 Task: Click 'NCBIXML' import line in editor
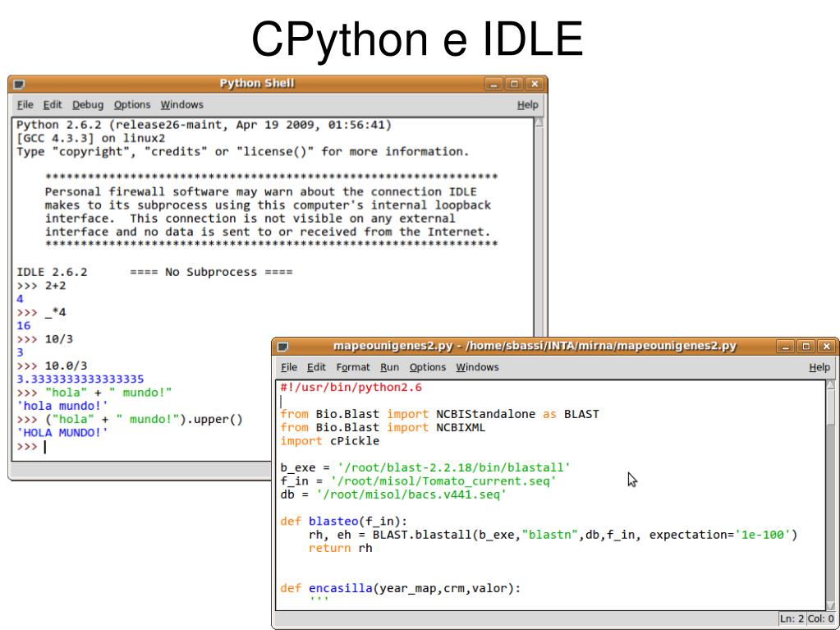(x=383, y=427)
